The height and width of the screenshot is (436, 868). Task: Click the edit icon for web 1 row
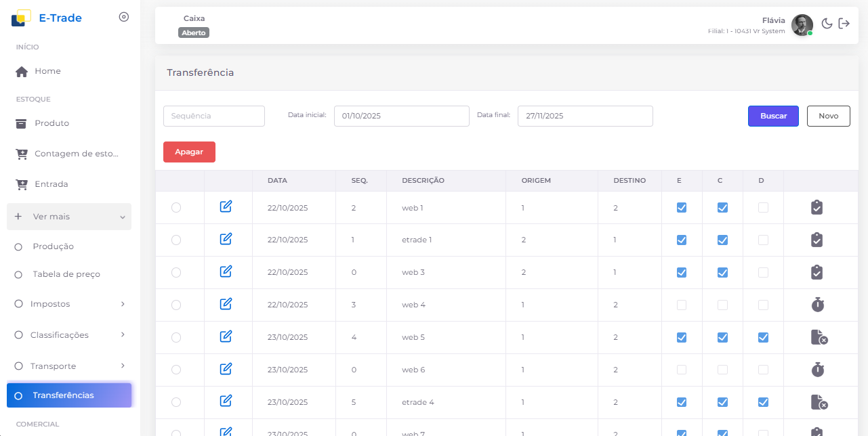[x=226, y=206]
